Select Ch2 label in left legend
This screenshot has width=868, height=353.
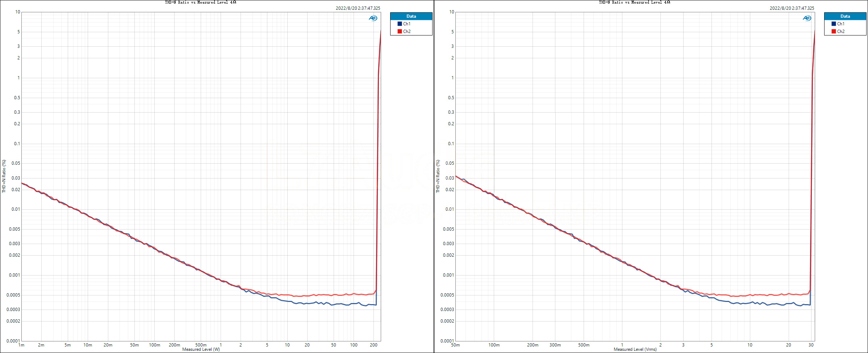tap(407, 31)
